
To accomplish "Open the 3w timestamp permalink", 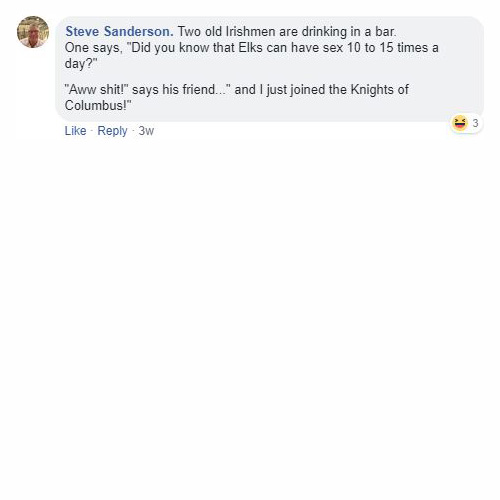I will (x=146, y=131).
